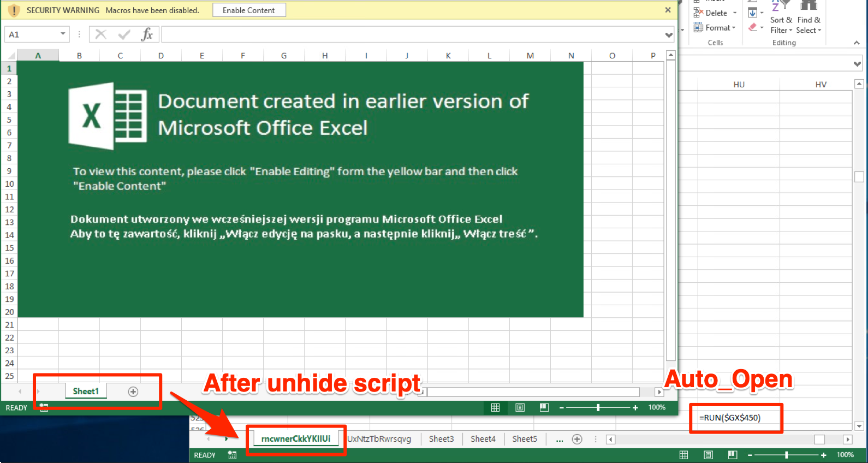Open the Sheet1 tab
Viewport: 868px width, 463px height.
[x=86, y=391]
